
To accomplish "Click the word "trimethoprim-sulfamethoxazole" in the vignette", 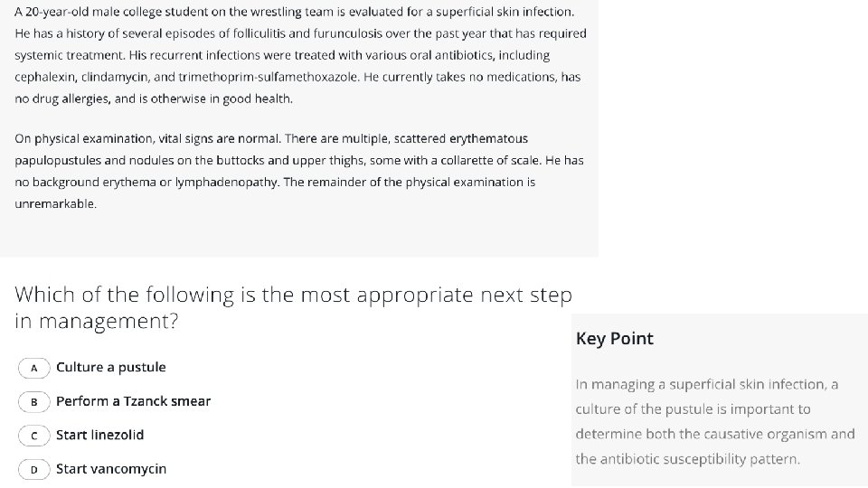I will [262, 77].
